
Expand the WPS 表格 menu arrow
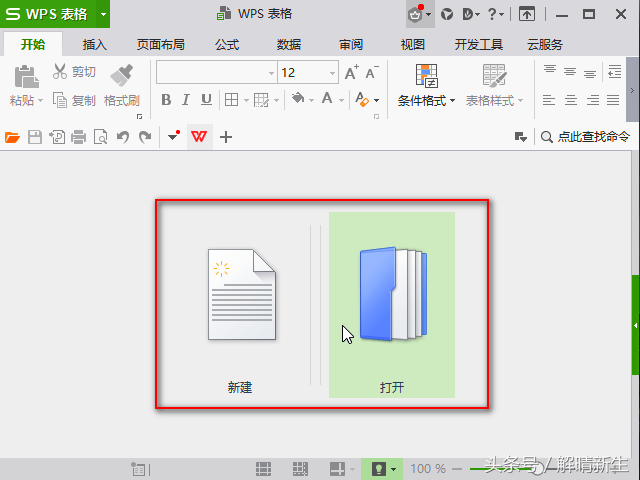coord(103,14)
